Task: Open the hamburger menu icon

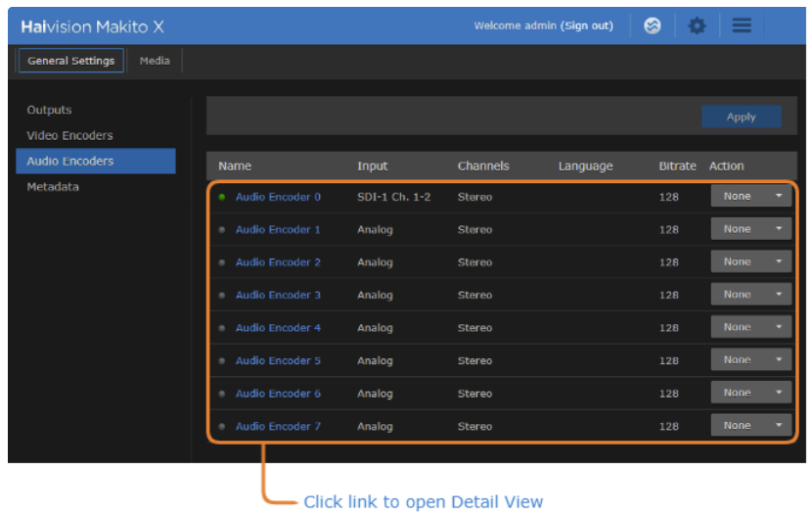Action: point(742,25)
